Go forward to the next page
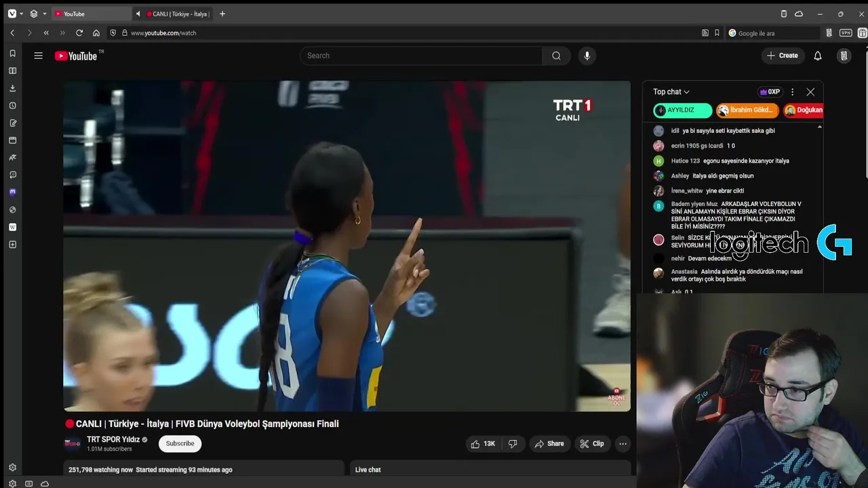Viewport: 868px width, 488px height. pos(29,33)
